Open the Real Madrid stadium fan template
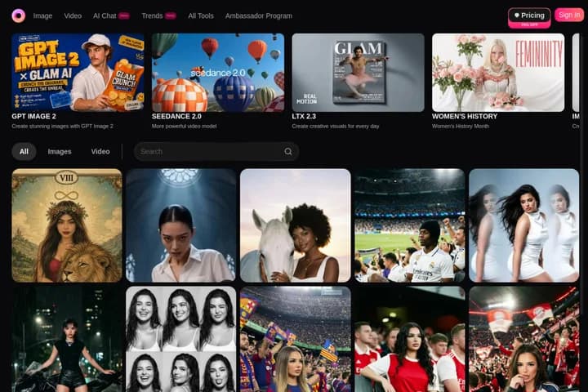The height and width of the screenshot is (392, 588). coord(410,225)
